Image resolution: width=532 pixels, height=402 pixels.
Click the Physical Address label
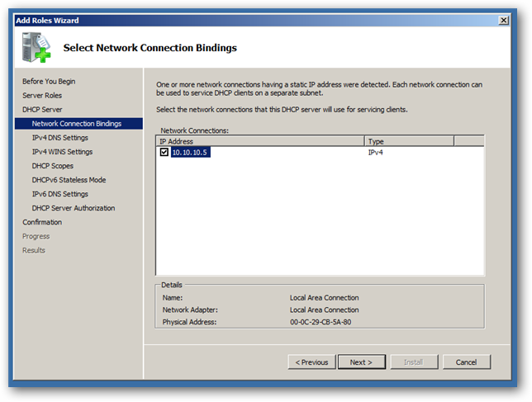(x=189, y=322)
